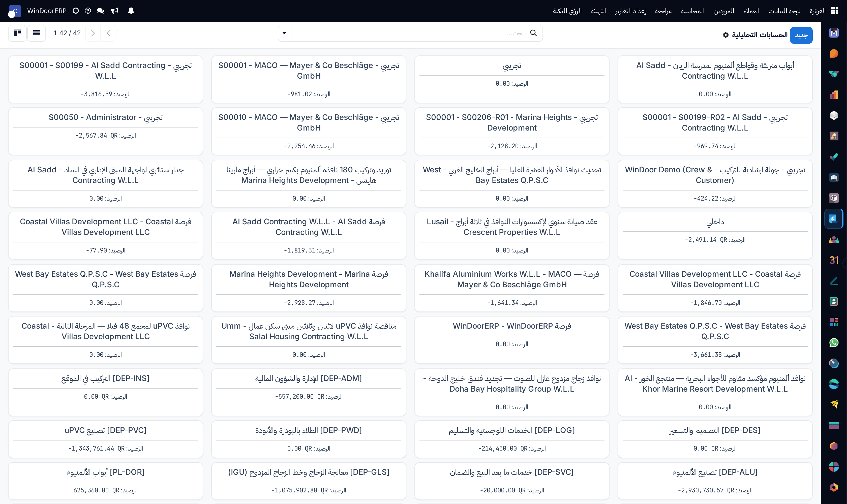Open the [DEP-SVC] خدمات ما بعد البيع card
Screen dimensions: 847x504
coord(512,481)
